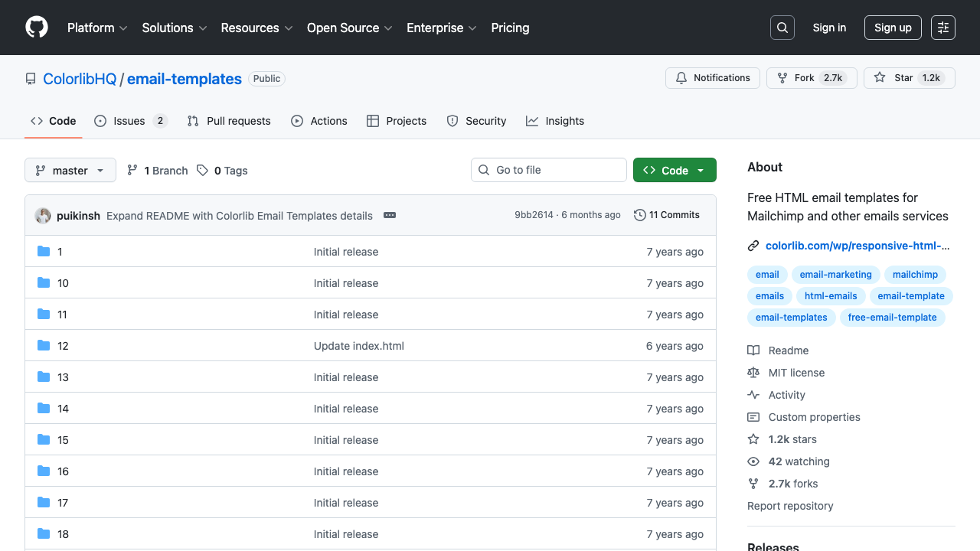
Task: Open the Readme book icon in About
Action: point(754,350)
